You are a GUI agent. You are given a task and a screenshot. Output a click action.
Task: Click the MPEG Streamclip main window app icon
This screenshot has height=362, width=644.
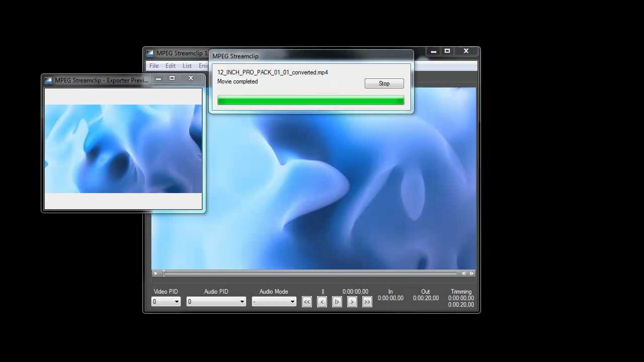click(149, 53)
